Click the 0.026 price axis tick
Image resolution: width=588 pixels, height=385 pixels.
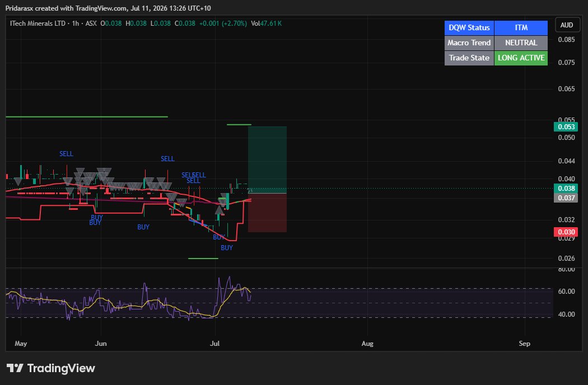coord(566,259)
